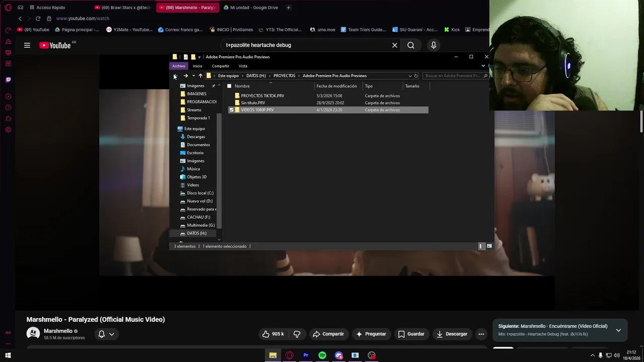Click DATOS (H:) in address breadcrumb
644x362 pixels.
coord(256,76)
